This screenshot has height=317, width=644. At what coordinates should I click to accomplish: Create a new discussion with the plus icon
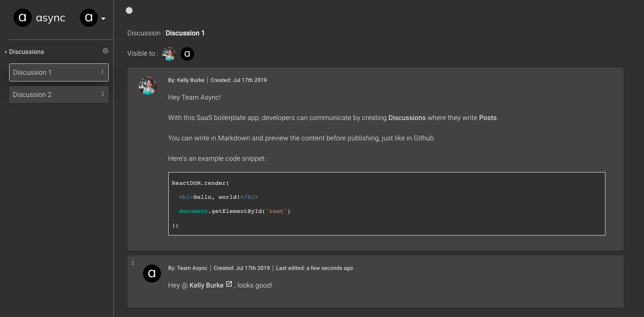105,51
